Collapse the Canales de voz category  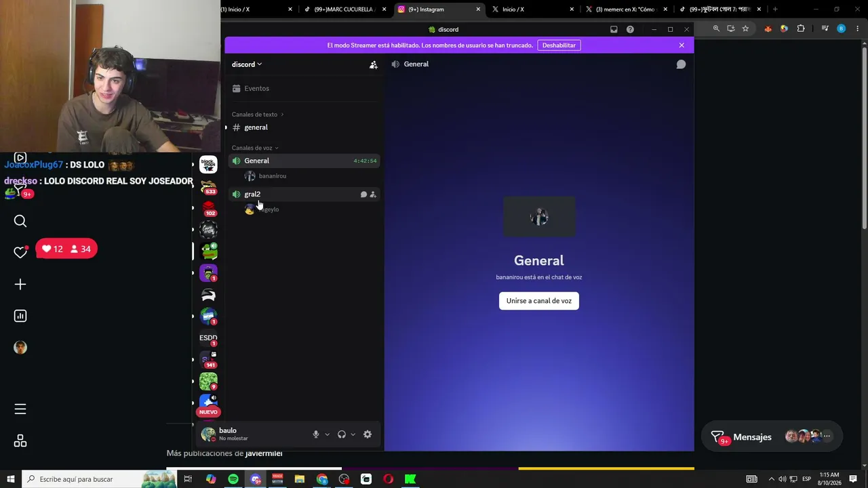[255, 148]
